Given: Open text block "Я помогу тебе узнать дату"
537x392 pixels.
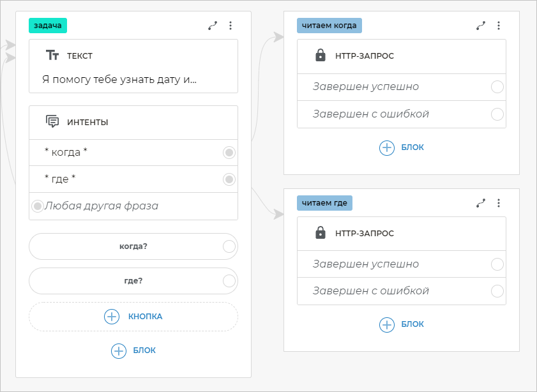Looking at the screenshot, I should [x=119, y=80].
